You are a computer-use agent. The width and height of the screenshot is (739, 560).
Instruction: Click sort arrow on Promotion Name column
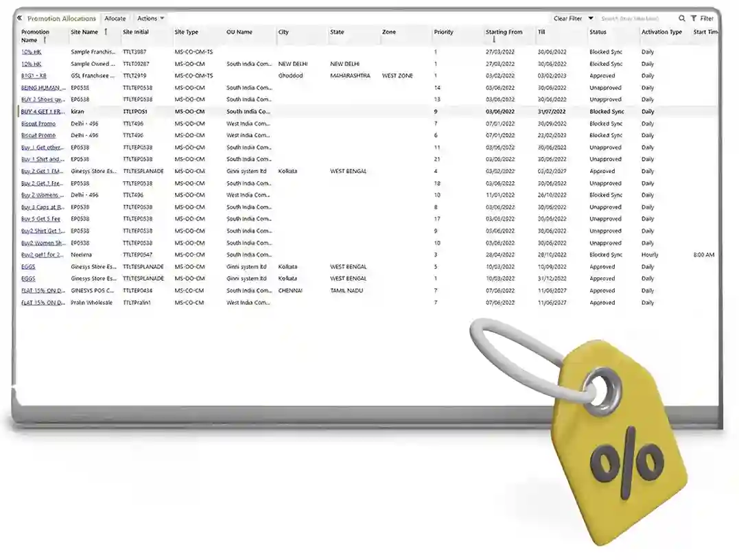click(x=45, y=40)
